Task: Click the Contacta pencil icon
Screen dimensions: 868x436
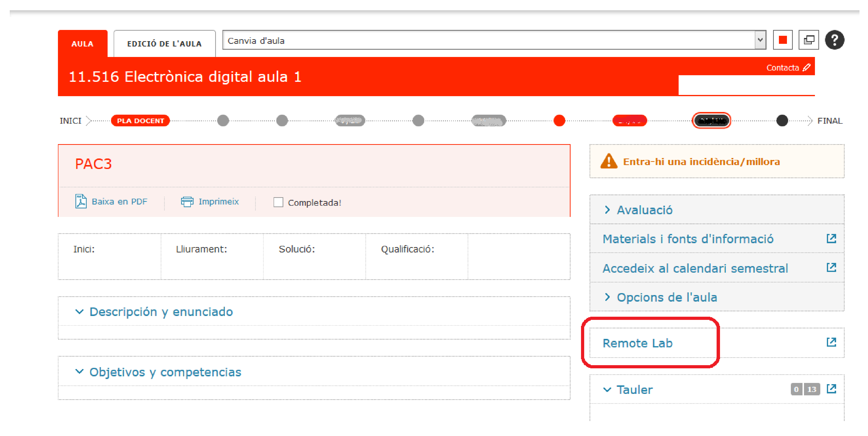Action: (806, 67)
